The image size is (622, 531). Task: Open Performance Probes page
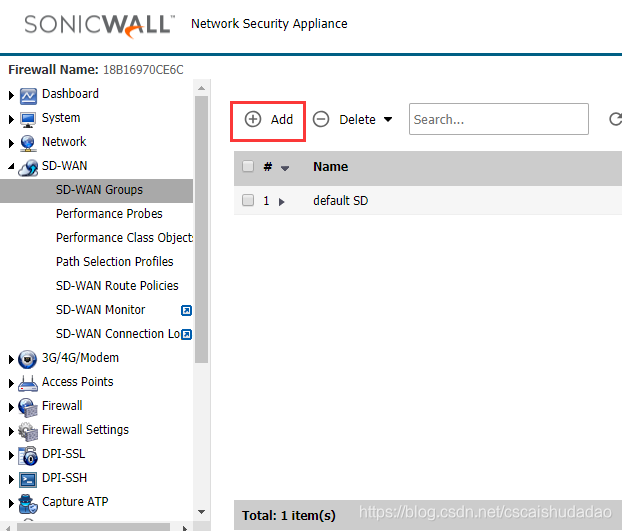[109, 214]
